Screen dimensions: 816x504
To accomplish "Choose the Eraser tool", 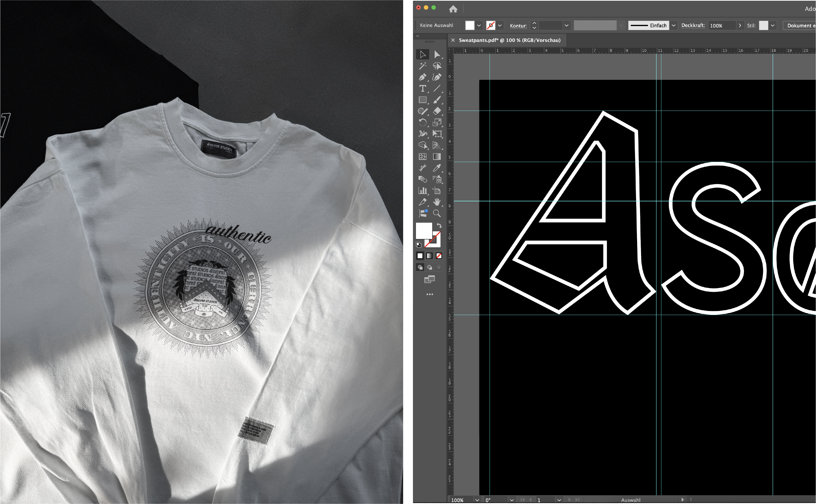I will 437,111.
